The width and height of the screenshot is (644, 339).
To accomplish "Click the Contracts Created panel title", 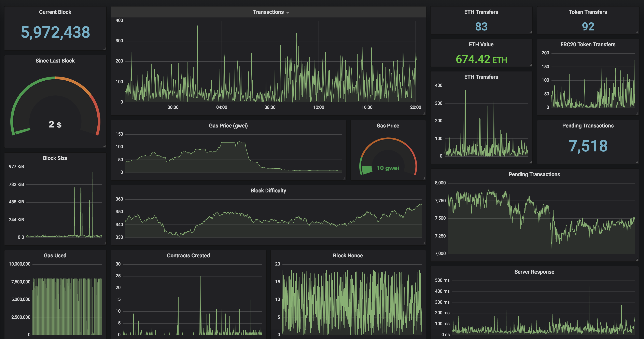I will (188, 256).
